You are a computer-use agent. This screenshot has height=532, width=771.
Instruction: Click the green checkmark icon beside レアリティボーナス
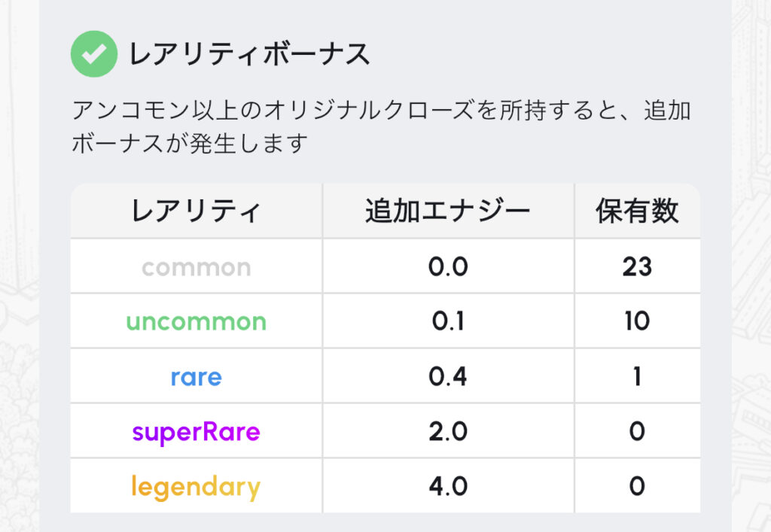coord(94,54)
